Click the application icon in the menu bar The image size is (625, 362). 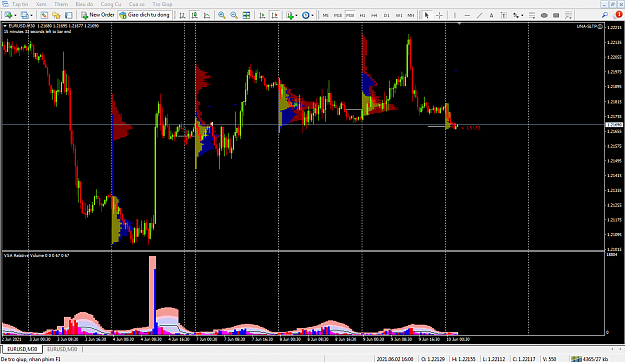(x=5, y=4)
